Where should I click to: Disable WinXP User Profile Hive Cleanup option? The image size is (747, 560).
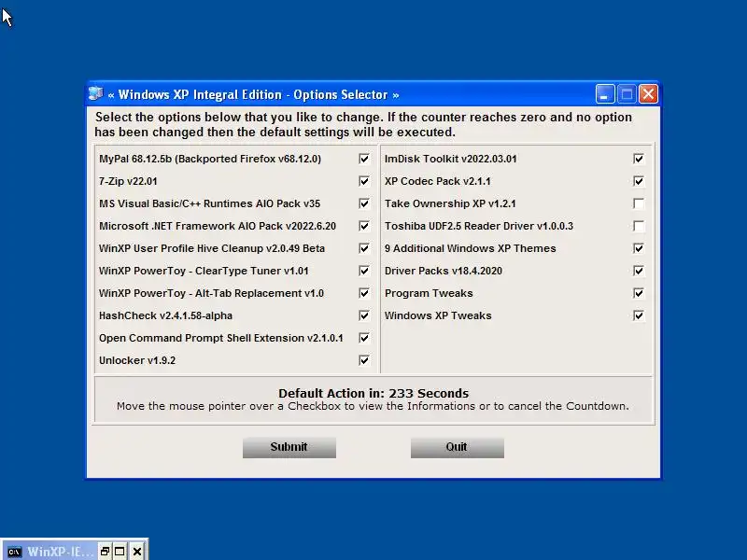coord(364,248)
